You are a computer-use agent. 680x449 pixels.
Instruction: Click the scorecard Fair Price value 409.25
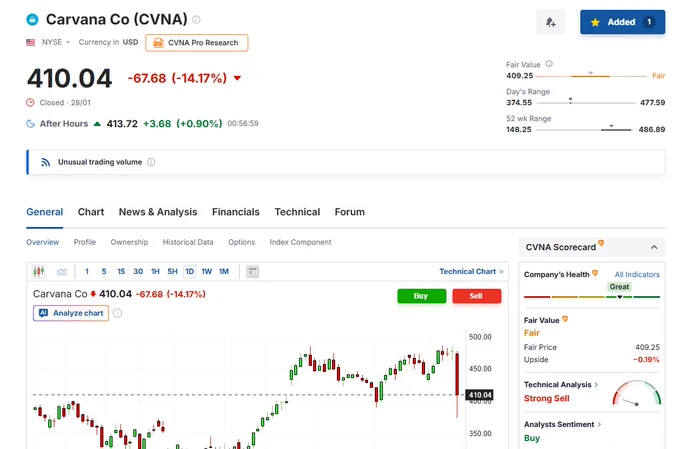pyautogui.click(x=647, y=347)
